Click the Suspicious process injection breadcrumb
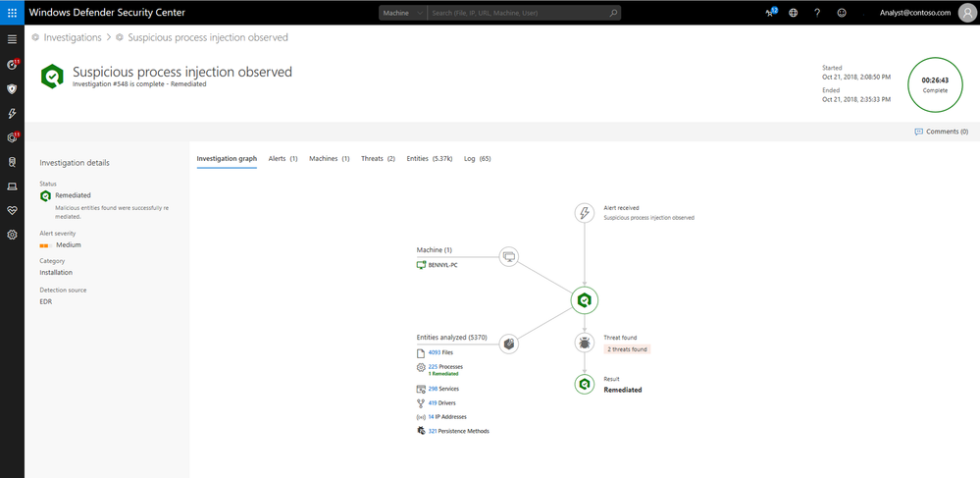The width and height of the screenshot is (980, 478). pos(208,37)
